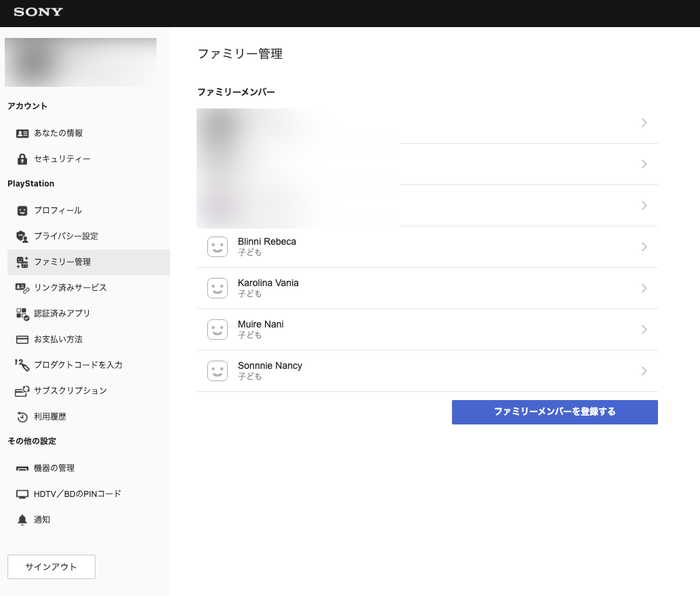700x596 pixels.
Task: Click the ファミリー管理 sidebar icon
Action: 22,262
